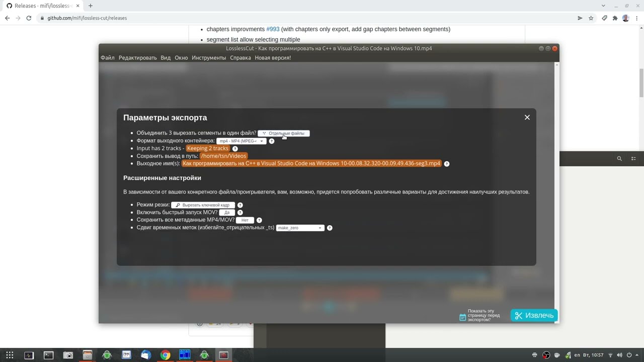The width and height of the screenshot is (644, 362).
Task: Show help for output file name
Action: pos(447,164)
